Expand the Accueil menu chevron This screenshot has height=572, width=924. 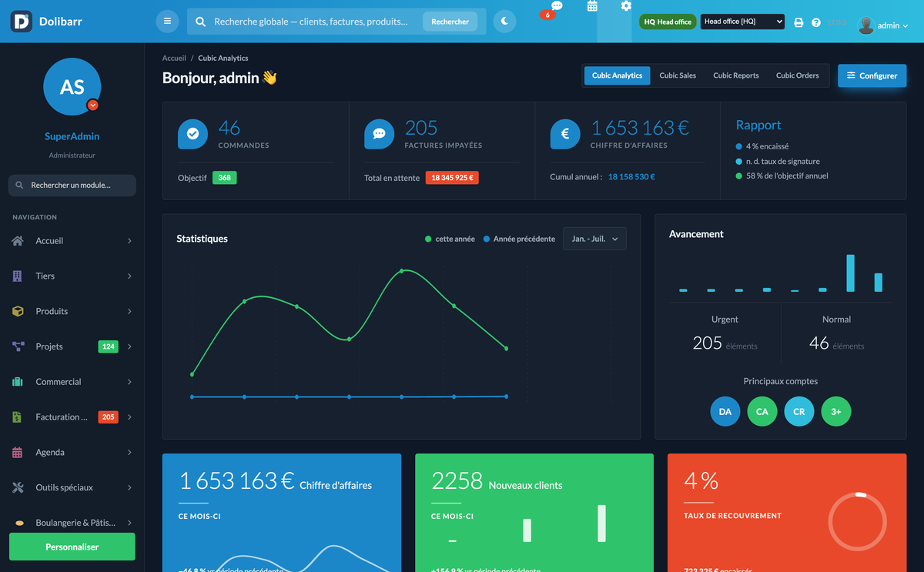(x=129, y=241)
